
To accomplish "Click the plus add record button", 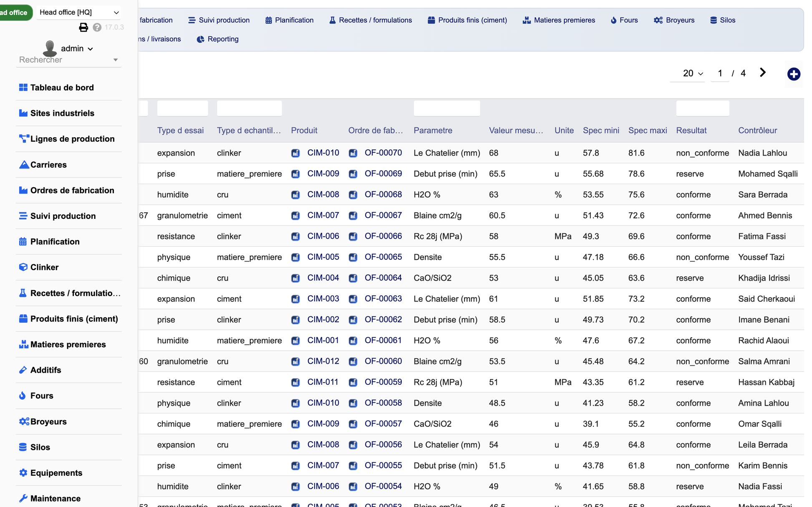I will click(794, 74).
